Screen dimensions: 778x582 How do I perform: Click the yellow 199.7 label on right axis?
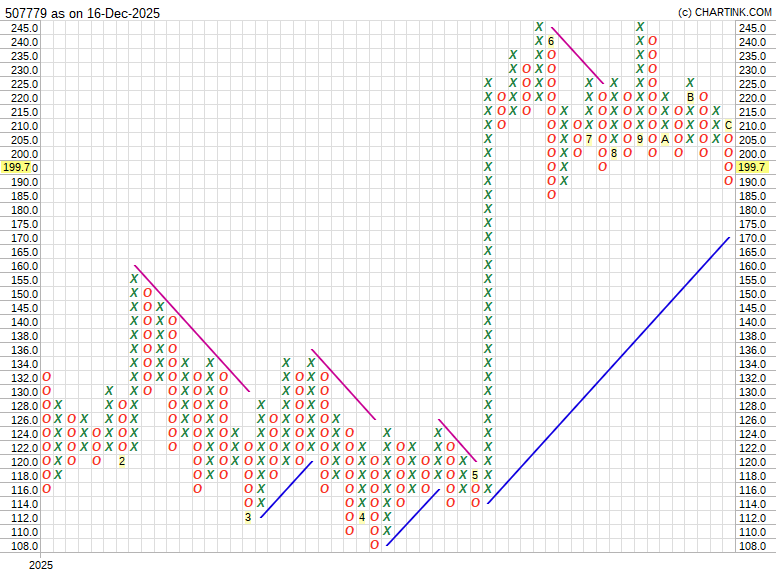click(x=752, y=168)
